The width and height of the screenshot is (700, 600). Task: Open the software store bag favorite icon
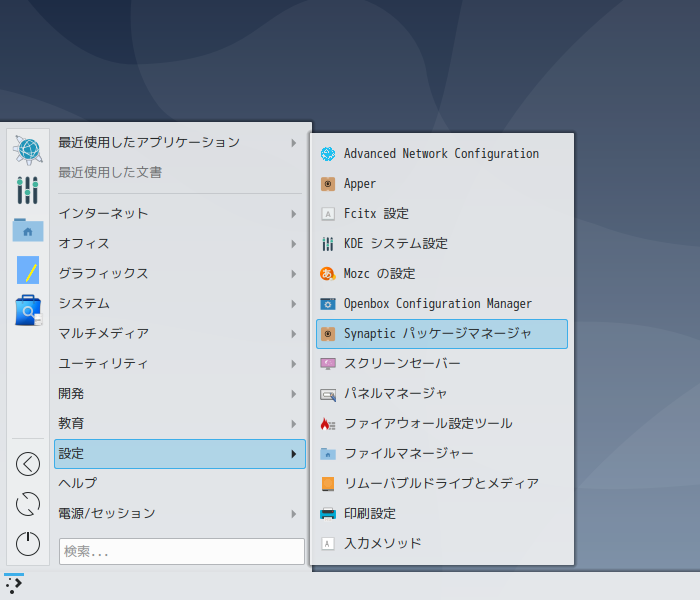point(28,310)
